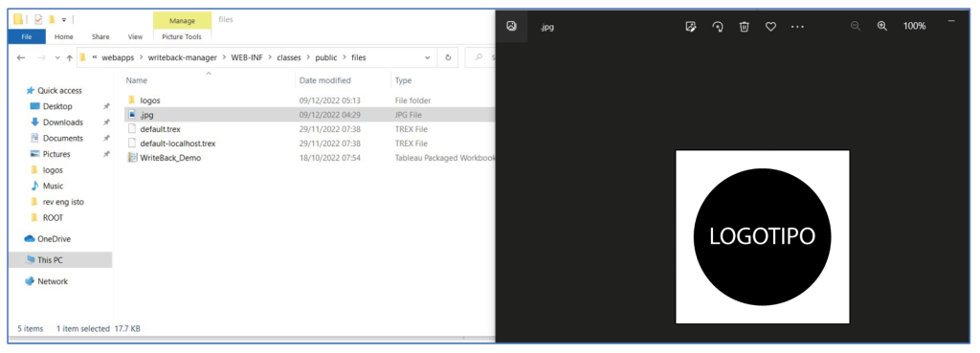Open recent locations dropdown
Viewport: 980px width, 353px height.
coord(57,57)
